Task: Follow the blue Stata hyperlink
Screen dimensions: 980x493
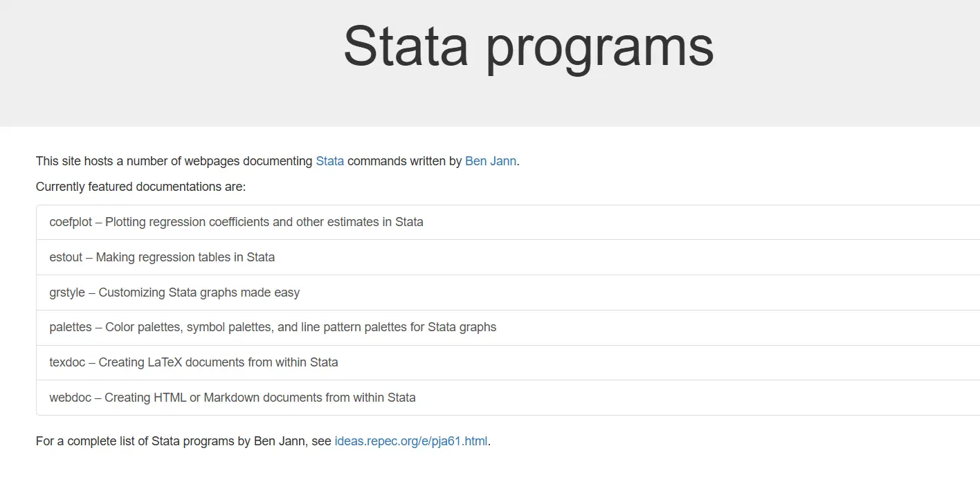Action: (329, 161)
